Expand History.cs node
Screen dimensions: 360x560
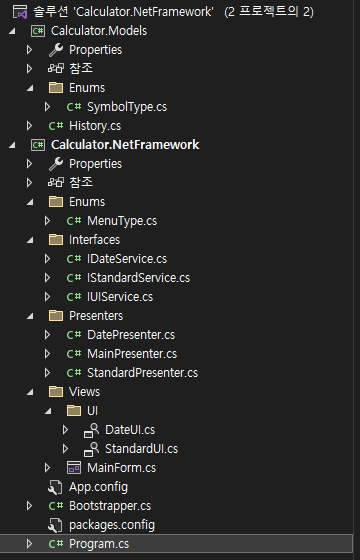click(x=29, y=126)
